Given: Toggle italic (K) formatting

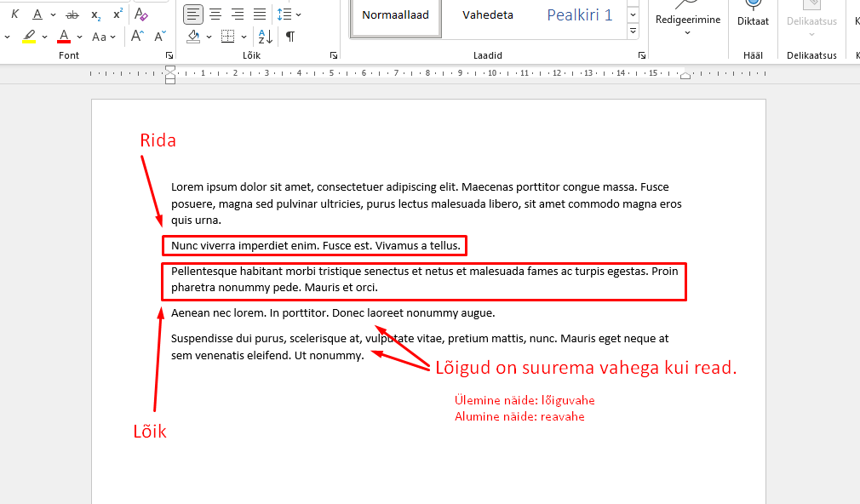Looking at the screenshot, I should click(14, 14).
